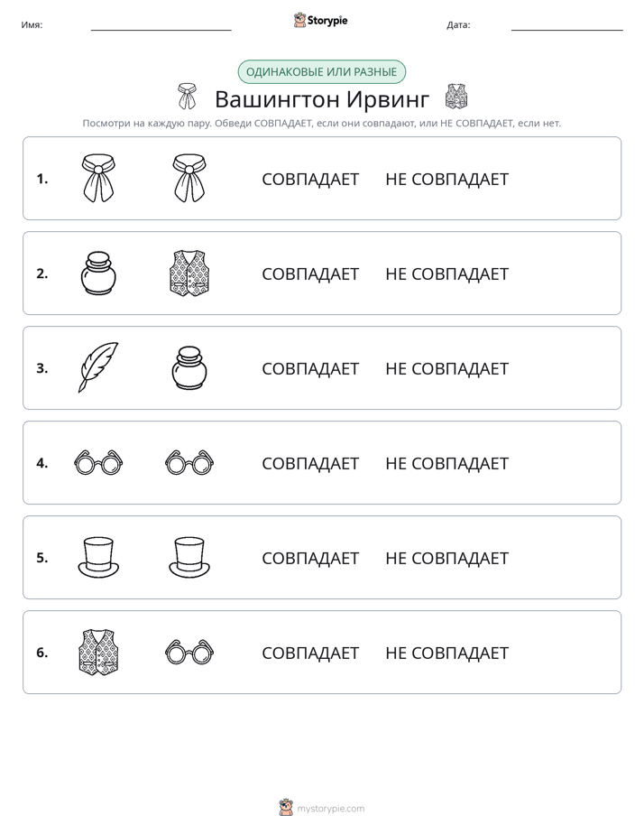Click the ОДИНАКОВЫЕ ИЛИ РАЗНЫЕ badge

321,72
